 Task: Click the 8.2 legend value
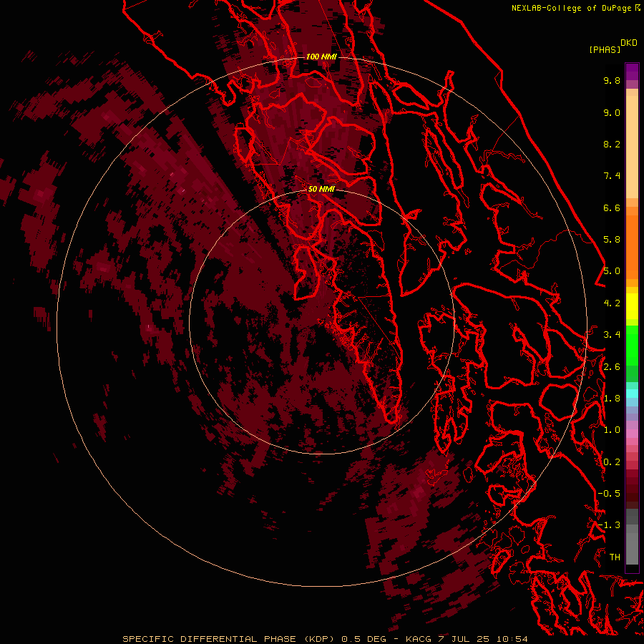click(612, 144)
